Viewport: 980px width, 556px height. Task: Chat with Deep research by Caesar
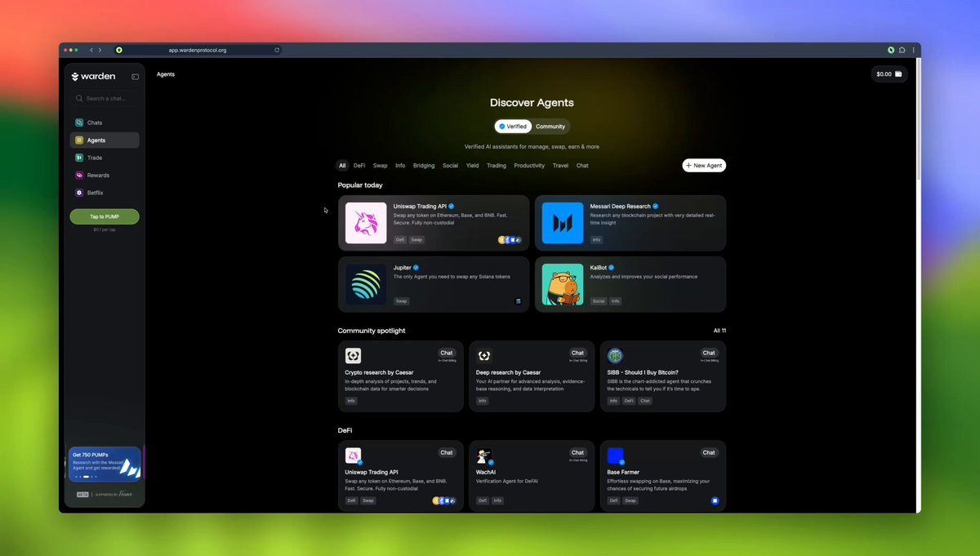pos(577,354)
